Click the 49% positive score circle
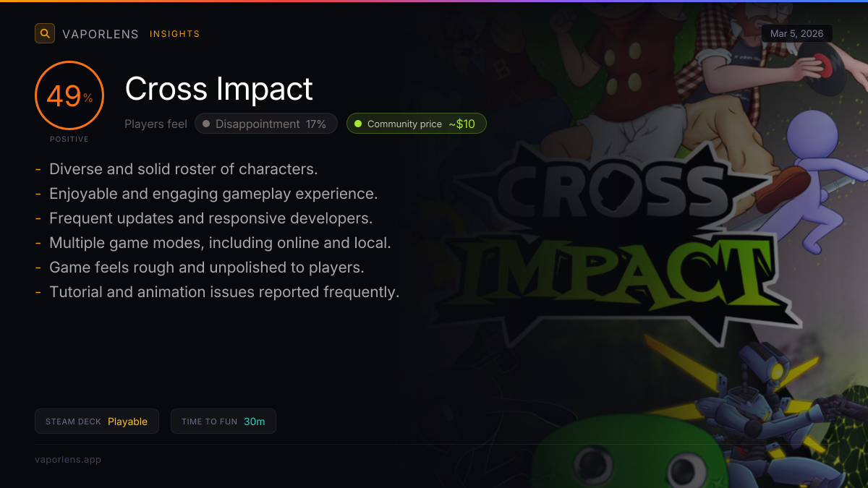868x488 pixels. coord(69,96)
